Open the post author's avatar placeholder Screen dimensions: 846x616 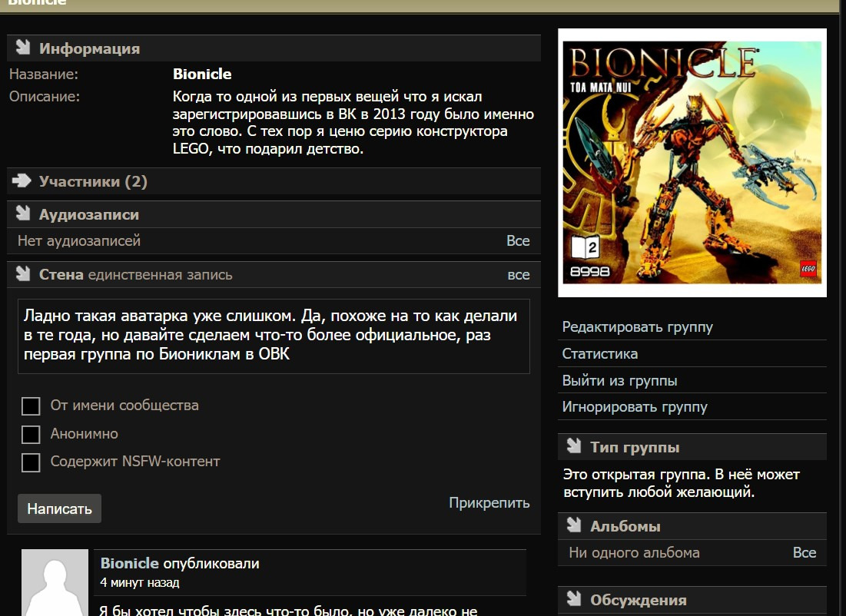[x=55, y=582]
